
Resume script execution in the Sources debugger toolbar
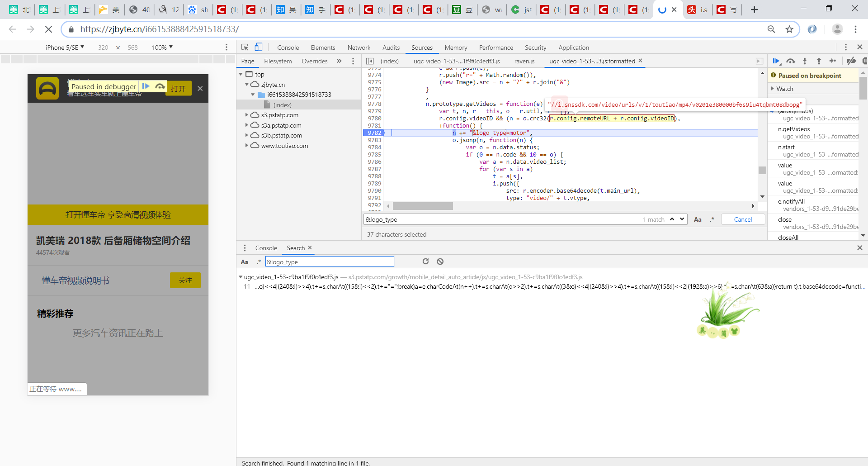click(776, 61)
